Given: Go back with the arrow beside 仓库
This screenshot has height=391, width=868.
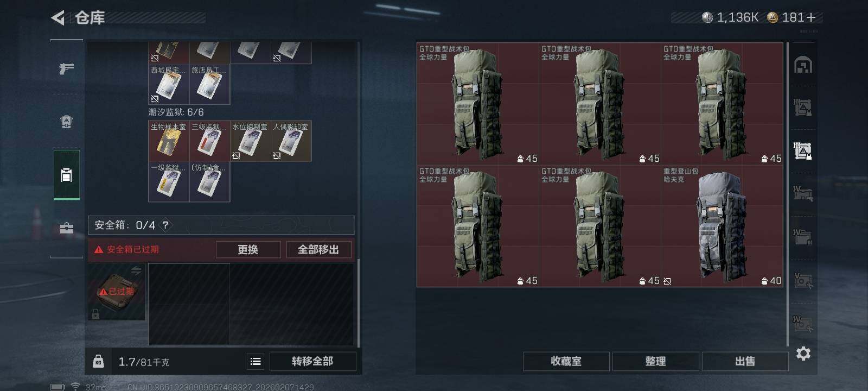Looking at the screenshot, I should [58, 18].
